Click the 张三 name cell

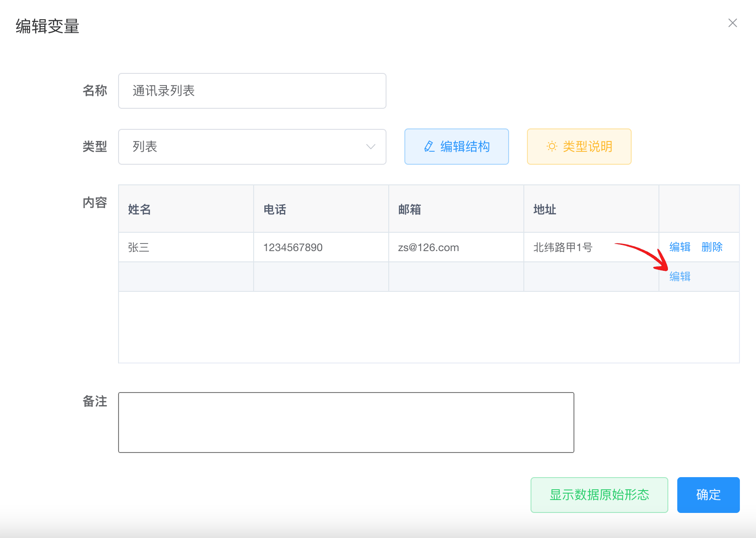click(186, 247)
